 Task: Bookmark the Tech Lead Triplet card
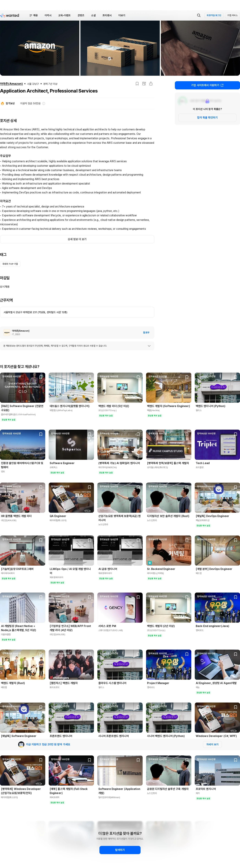[x=236, y=434]
